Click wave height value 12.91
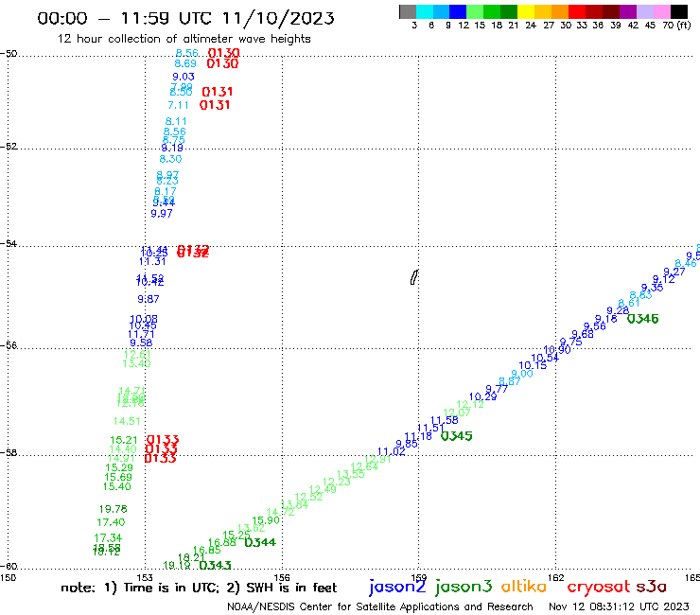The height and width of the screenshot is (615, 700). (377, 459)
